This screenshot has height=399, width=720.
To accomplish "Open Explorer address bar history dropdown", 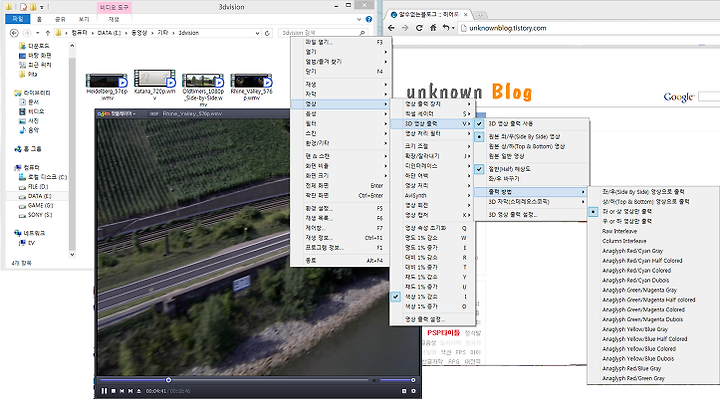I will tap(257, 33).
